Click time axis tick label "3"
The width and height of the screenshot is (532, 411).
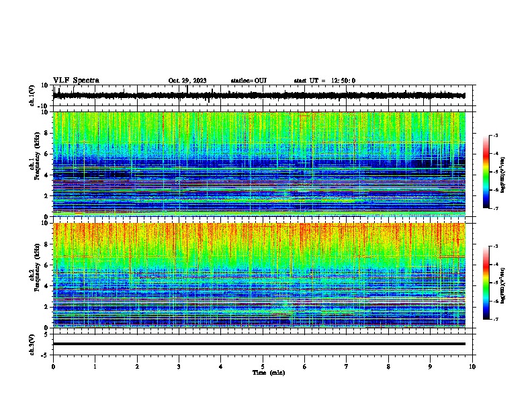pyautogui.click(x=179, y=367)
